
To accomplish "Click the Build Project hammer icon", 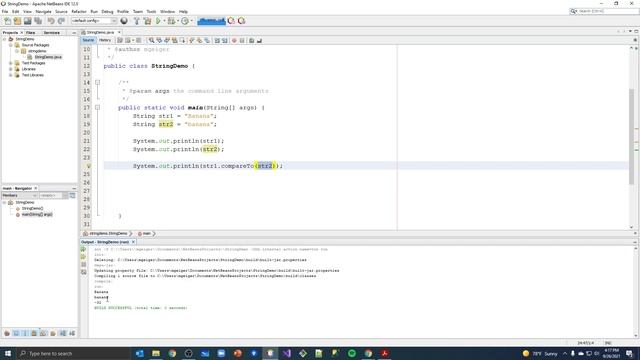I will [x=137, y=21].
